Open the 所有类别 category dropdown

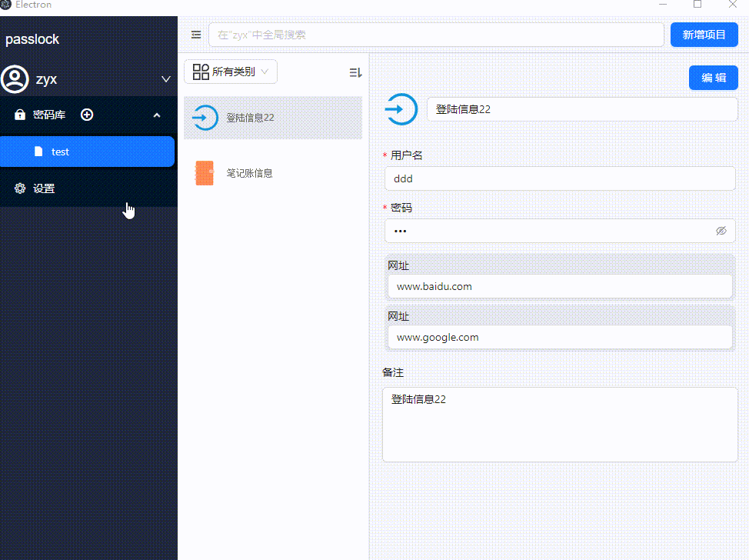[x=231, y=72]
